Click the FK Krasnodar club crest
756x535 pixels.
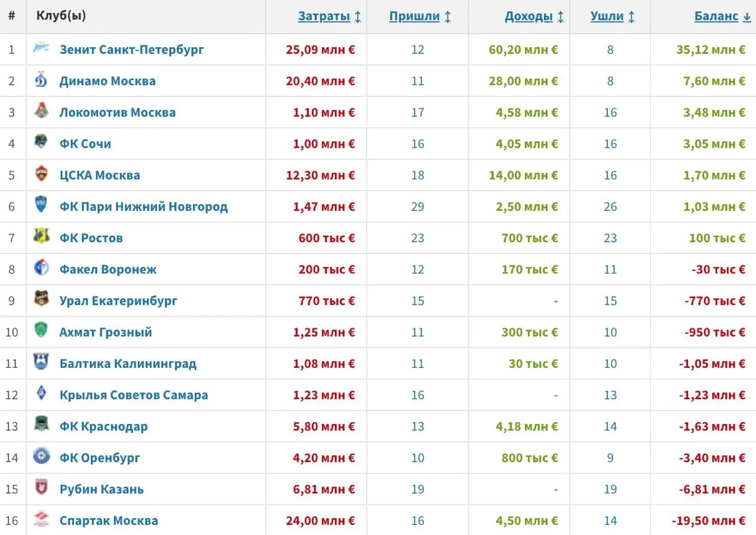pos(41,425)
